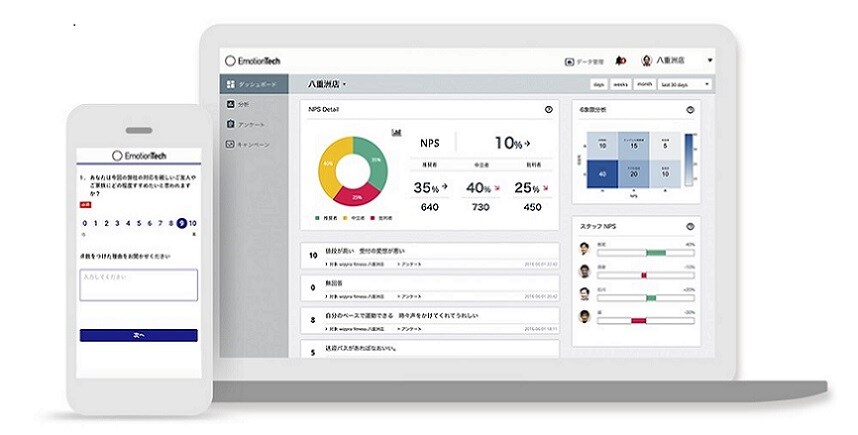The image size is (858, 435).
Task: Select score 10 on the phone survey
Action: (192, 224)
